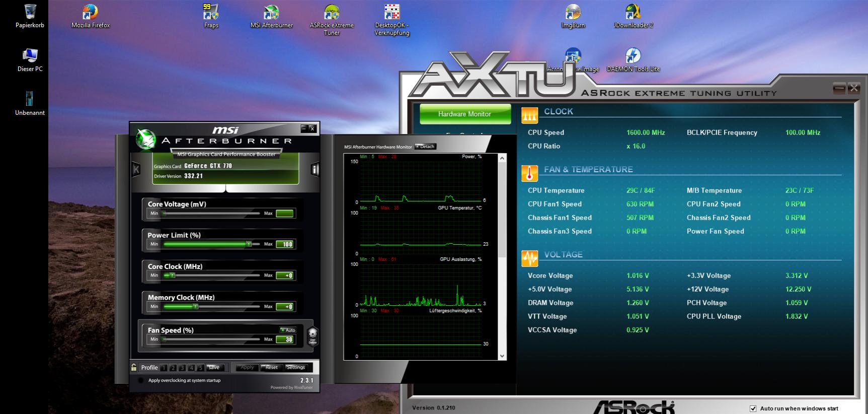Image resolution: width=868 pixels, height=414 pixels.
Task: Click the Afterburner Kombustor 'K' side button
Action: [x=136, y=169]
